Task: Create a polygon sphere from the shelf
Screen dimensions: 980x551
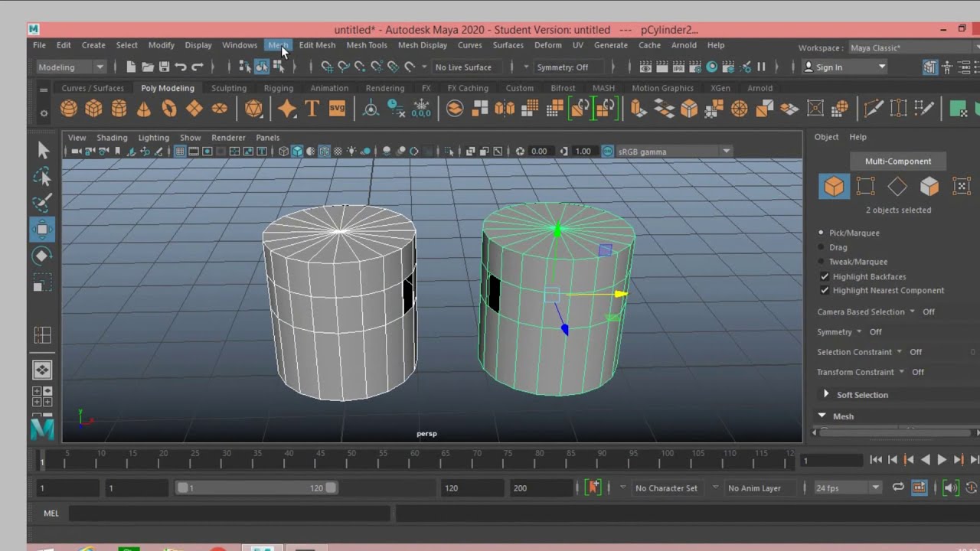Action: [x=69, y=109]
